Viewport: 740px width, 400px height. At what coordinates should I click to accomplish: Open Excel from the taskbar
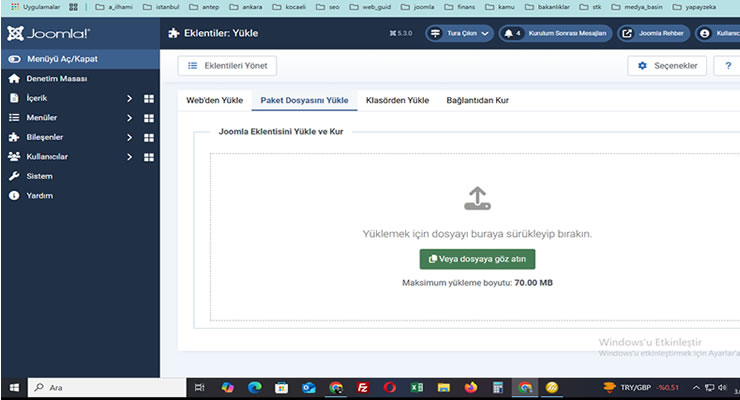coord(417,388)
